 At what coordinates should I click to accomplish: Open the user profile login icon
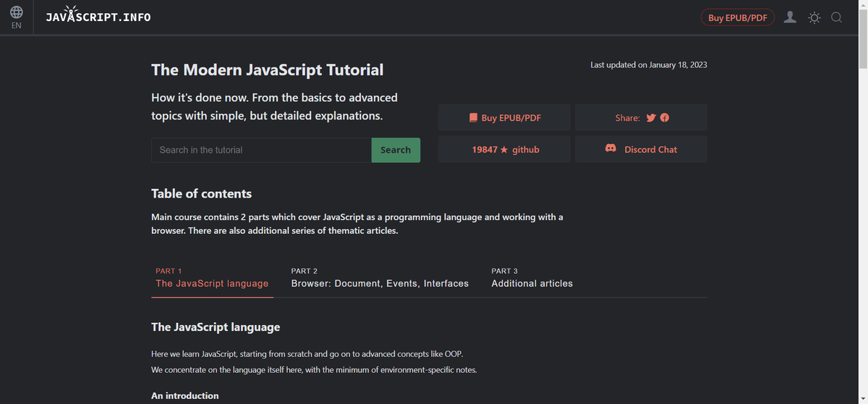[791, 17]
